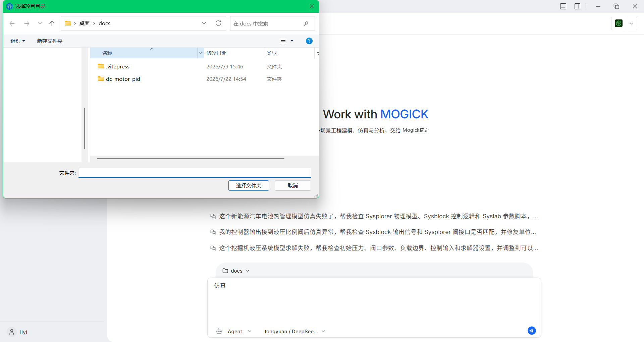The height and width of the screenshot is (342, 644).
Task: Sort by the 类型 column
Action: (x=289, y=53)
